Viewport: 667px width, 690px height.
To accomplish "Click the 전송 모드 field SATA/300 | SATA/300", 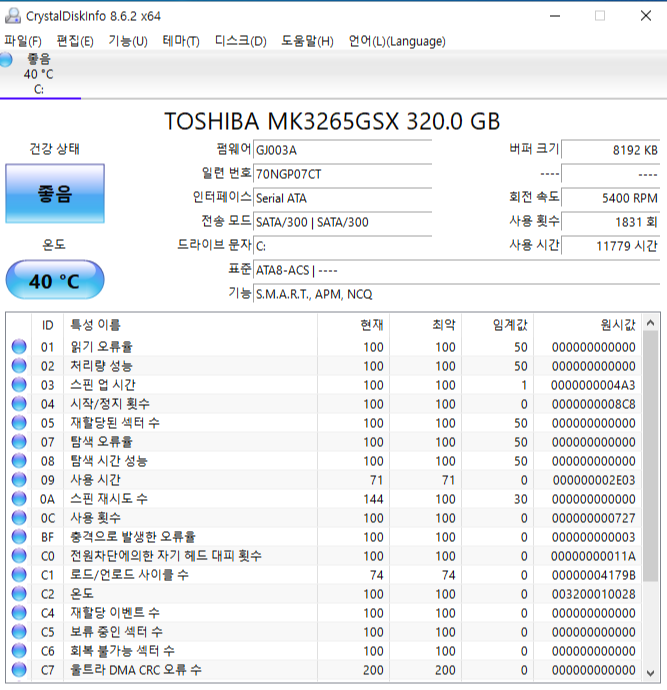I will [342, 222].
